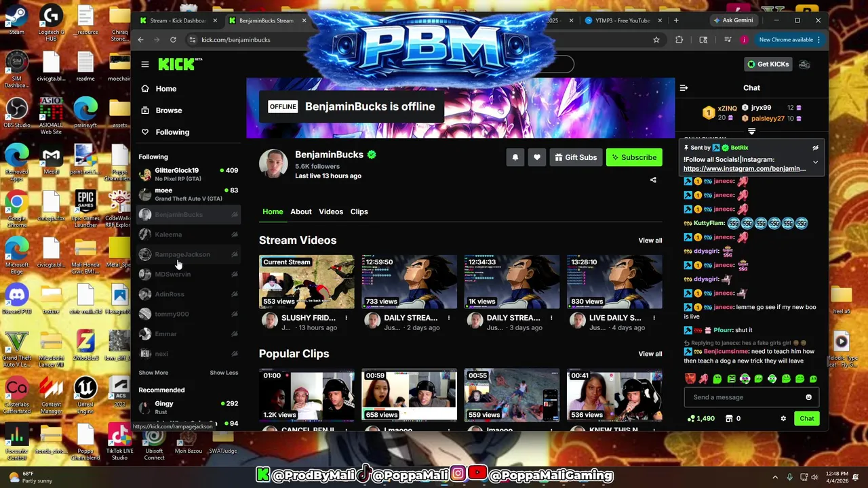This screenshot has width=868, height=488.
Task: Open the 12:59:50 stream video thumbnail
Action: click(409, 282)
